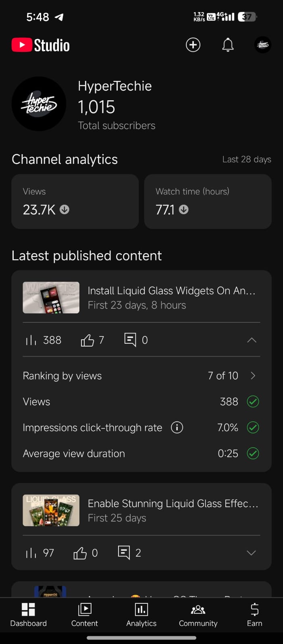The height and width of the screenshot is (644, 283).
Task: Switch to the Analytics tab
Action: [x=141, y=615]
